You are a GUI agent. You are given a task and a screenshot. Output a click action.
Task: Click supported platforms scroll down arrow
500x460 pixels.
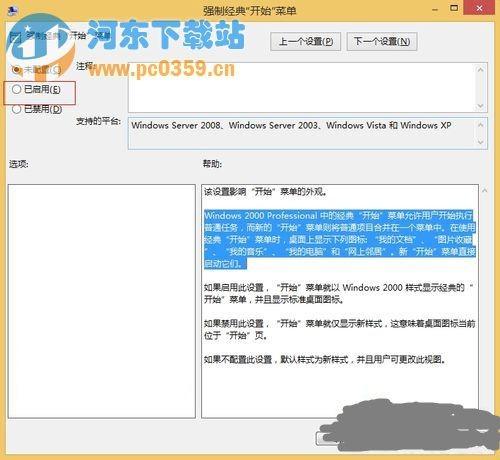click(480, 142)
